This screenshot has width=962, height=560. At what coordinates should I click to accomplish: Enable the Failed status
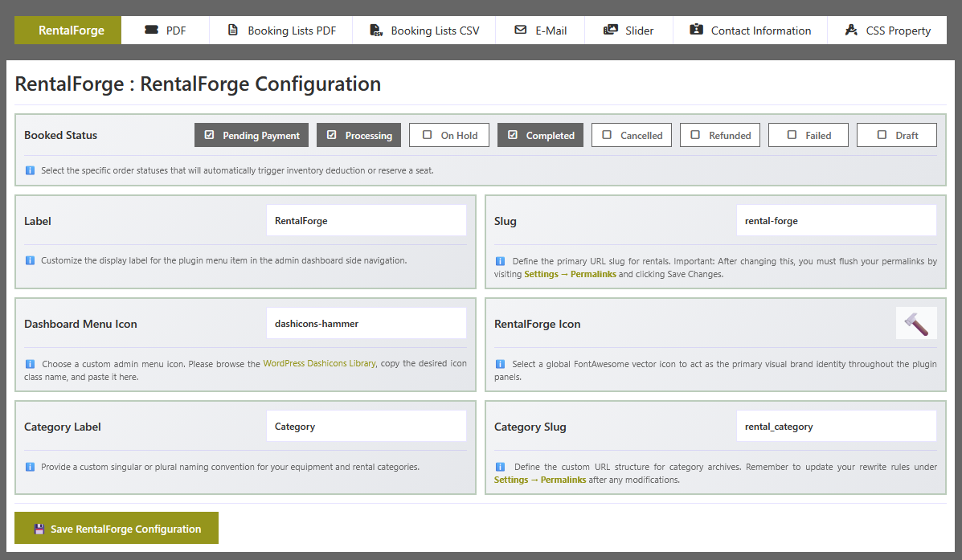tap(808, 135)
